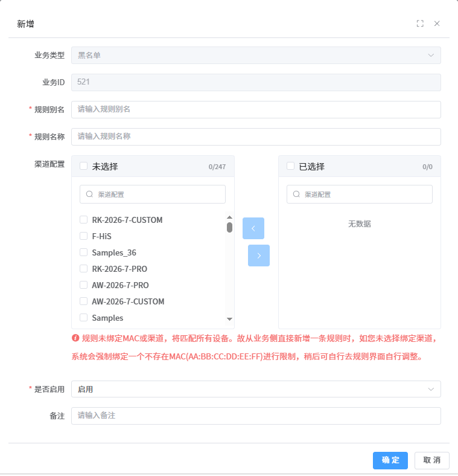Screen dimensions: 458x476
Task: Click the 0/0 count text
Action: [427, 167]
